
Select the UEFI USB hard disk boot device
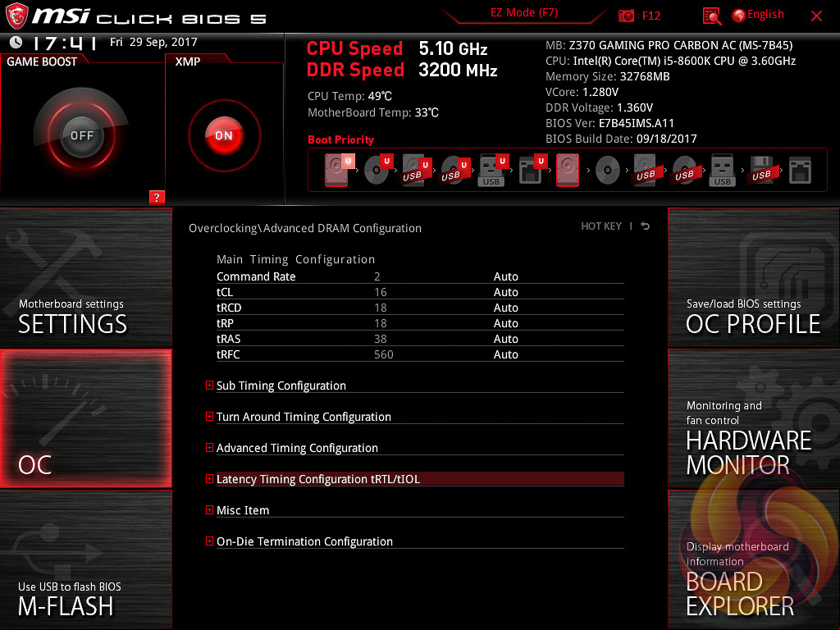[x=416, y=170]
